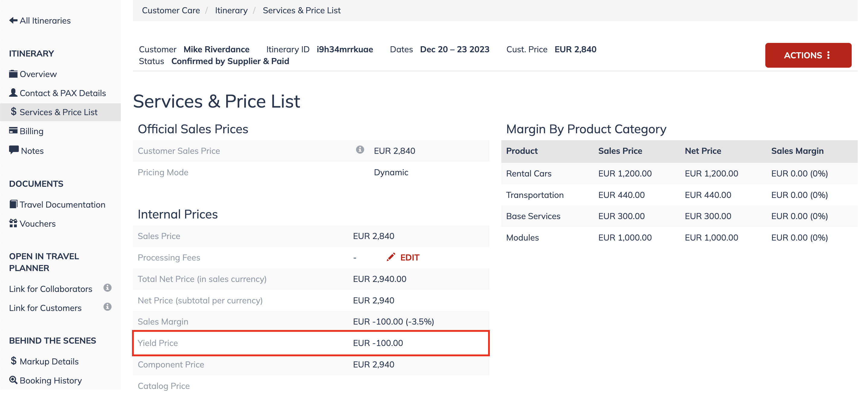Click the Vouchers gift icon
The image size is (868, 414).
13,223
